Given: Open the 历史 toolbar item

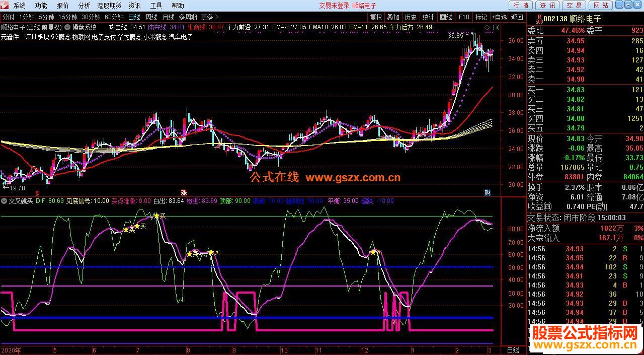Looking at the screenshot, I should pos(411,17).
